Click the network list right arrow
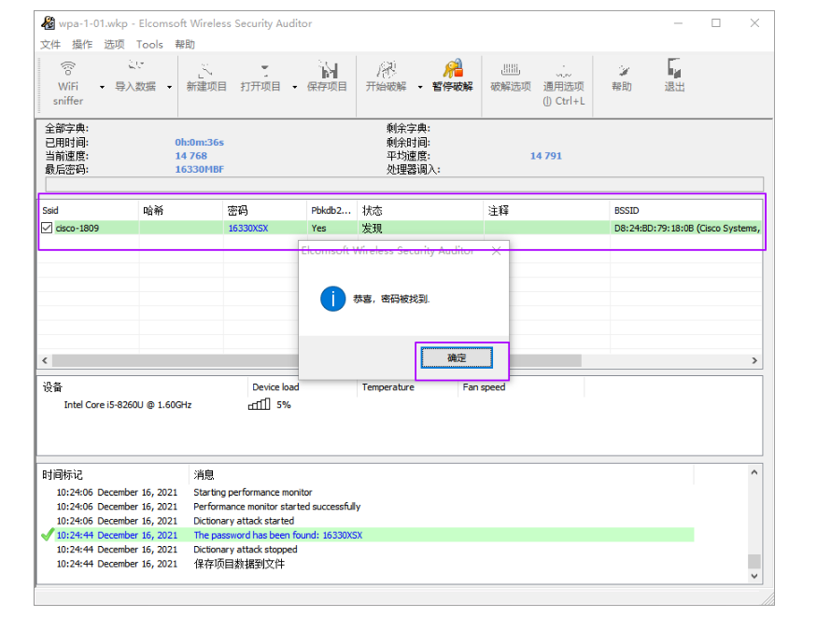Viewport: 817px width, 644px height. coord(754,360)
